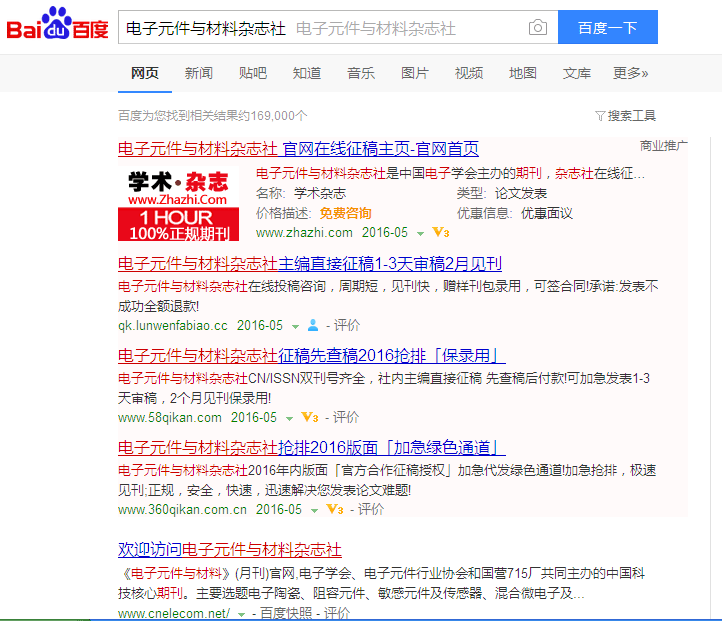Click the 商业推广 label

pyautogui.click(x=664, y=146)
